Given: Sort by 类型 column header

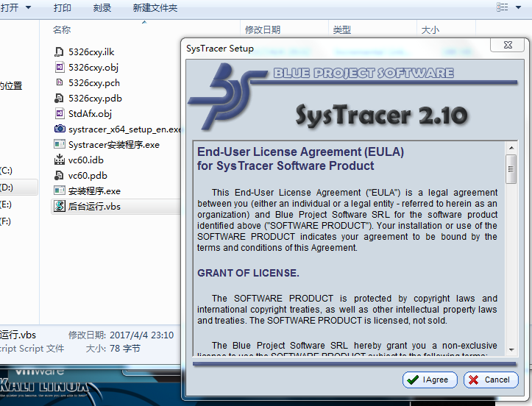Looking at the screenshot, I should click(341, 30).
